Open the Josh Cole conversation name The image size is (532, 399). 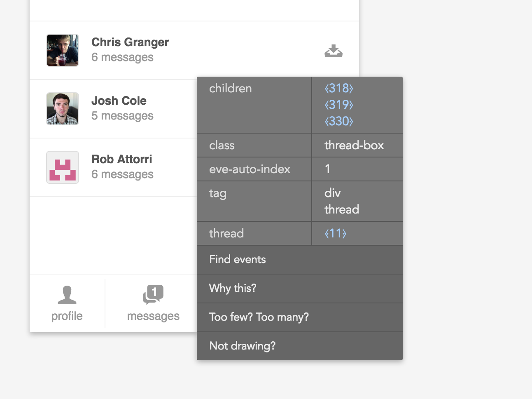119,101
